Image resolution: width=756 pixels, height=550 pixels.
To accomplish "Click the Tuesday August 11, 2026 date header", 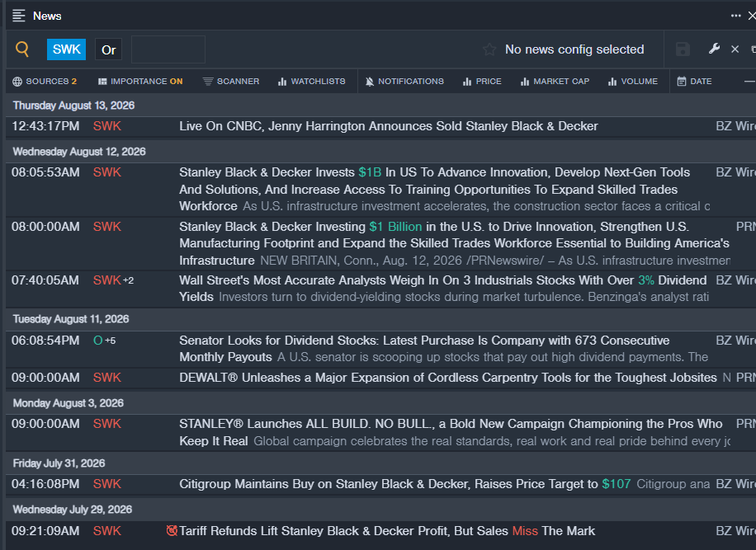I will point(71,319).
